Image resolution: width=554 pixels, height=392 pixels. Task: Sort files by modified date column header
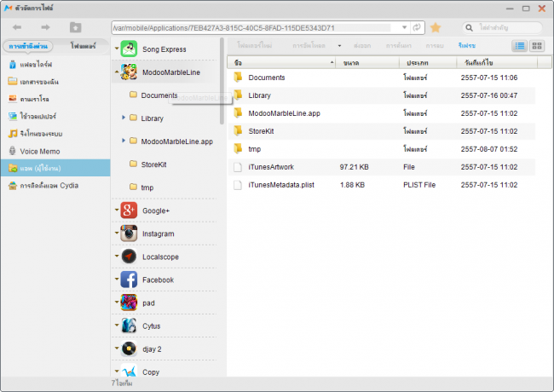[497, 62]
